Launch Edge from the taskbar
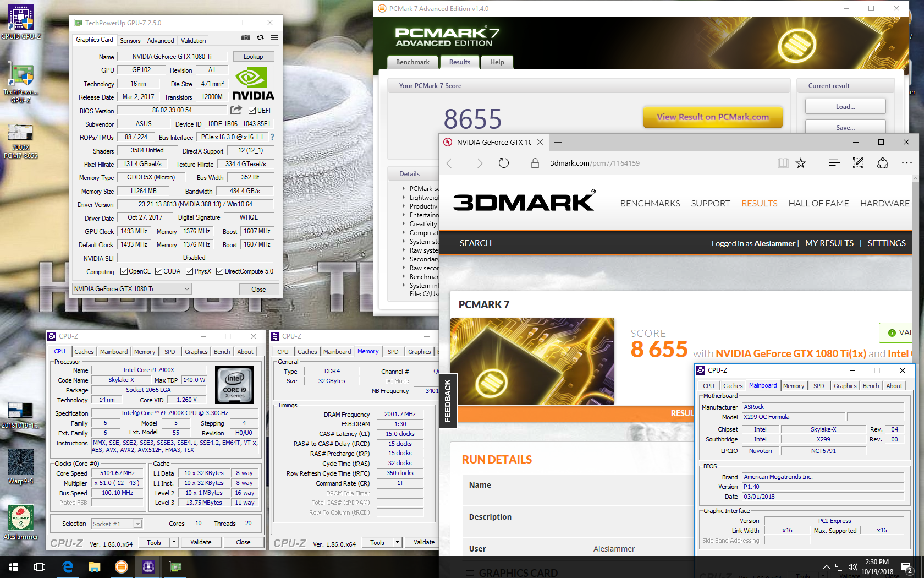Viewport: 924px width, 578px height. click(68, 567)
